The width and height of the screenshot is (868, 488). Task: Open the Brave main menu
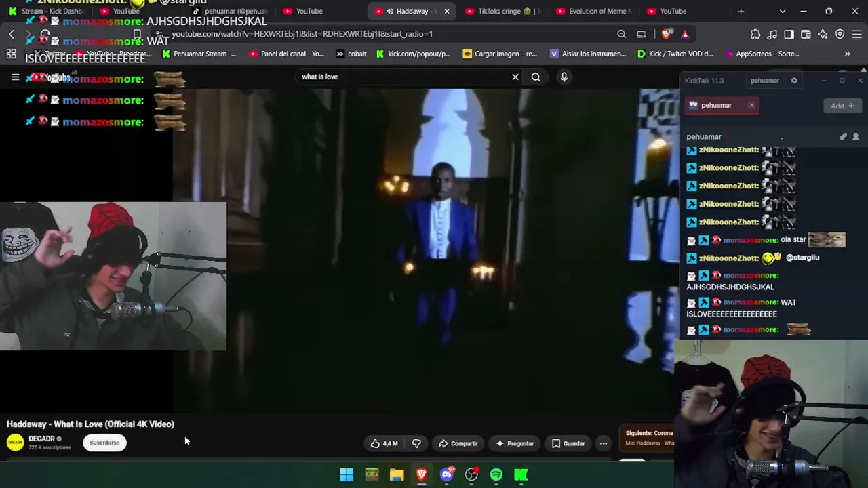pyautogui.click(x=857, y=34)
